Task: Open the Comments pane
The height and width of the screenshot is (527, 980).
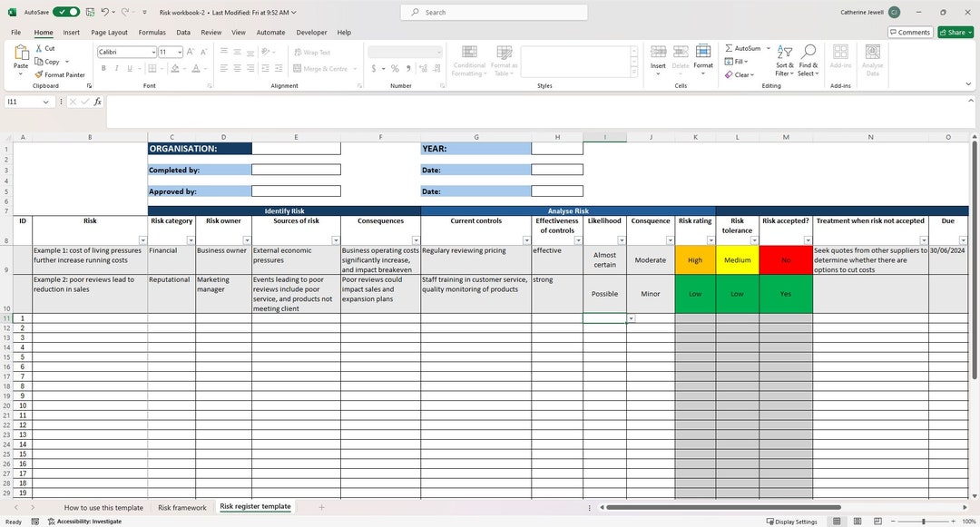Action: coord(908,32)
